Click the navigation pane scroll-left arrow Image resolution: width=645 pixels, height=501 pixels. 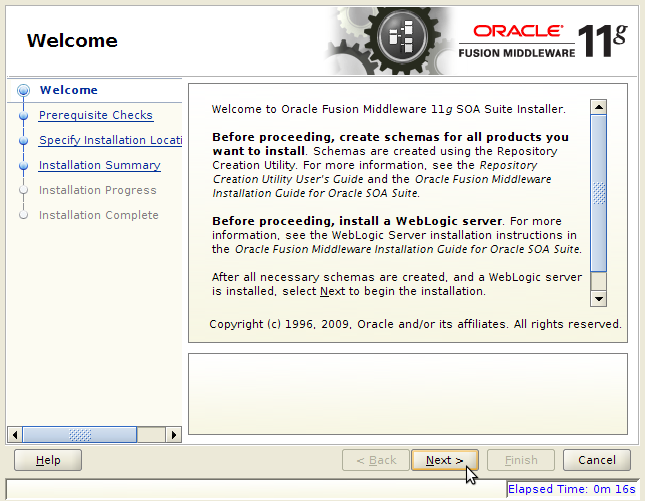coord(15,435)
